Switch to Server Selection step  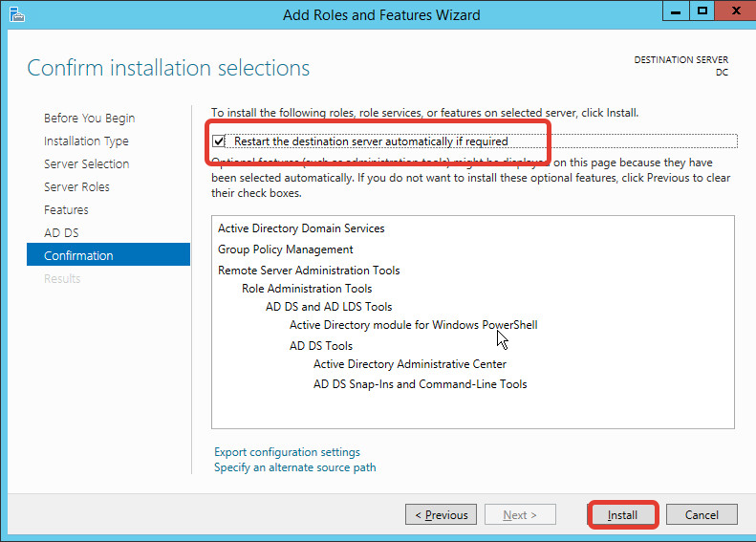tap(86, 163)
